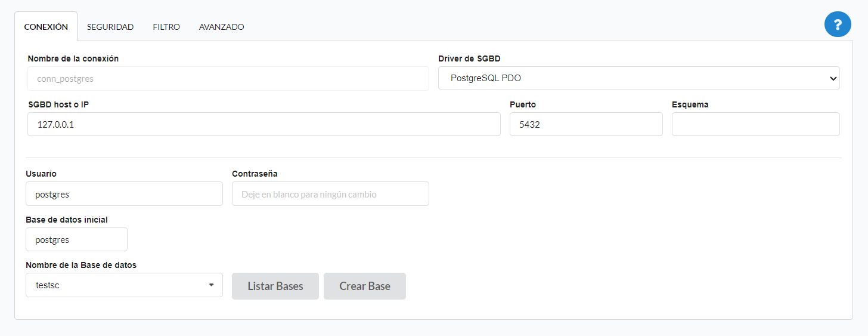Screen dimensions: 868x336
Task: Select the Usuario input field
Action: [124, 194]
